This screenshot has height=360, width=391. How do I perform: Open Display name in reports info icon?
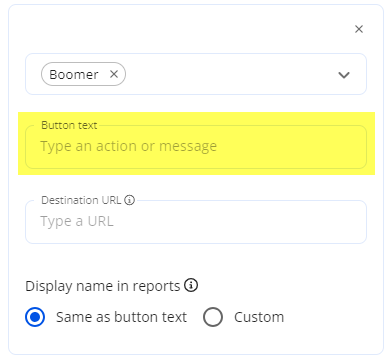click(x=191, y=286)
